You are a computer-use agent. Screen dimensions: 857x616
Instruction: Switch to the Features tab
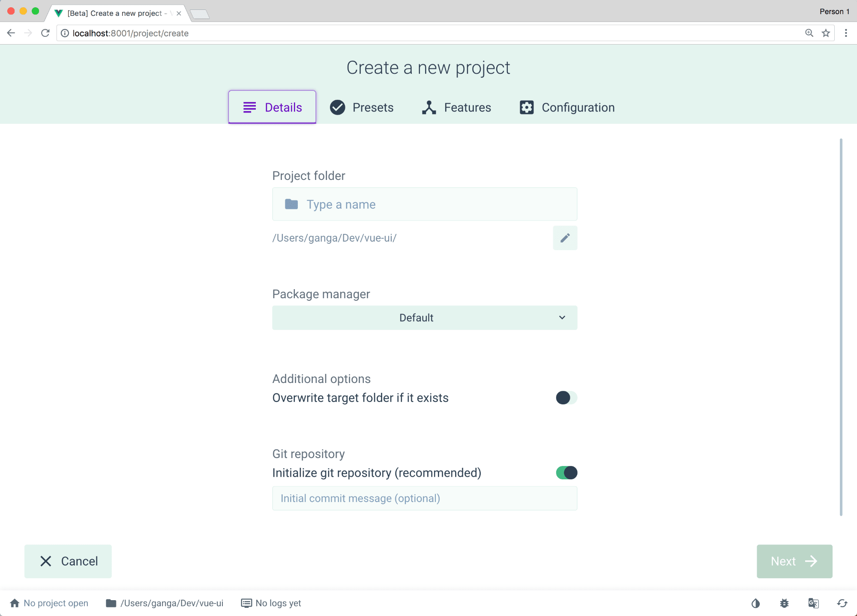pyautogui.click(x=456, y=107)
